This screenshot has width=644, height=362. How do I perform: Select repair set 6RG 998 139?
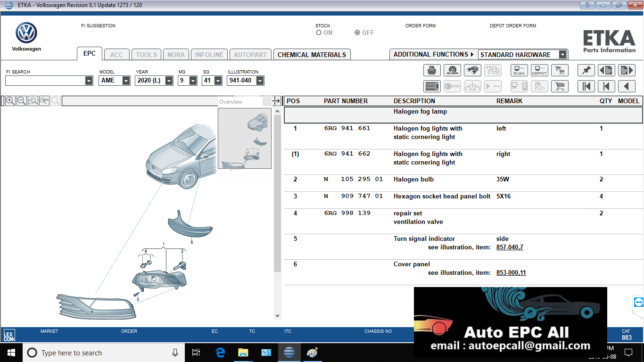(347, 213)
